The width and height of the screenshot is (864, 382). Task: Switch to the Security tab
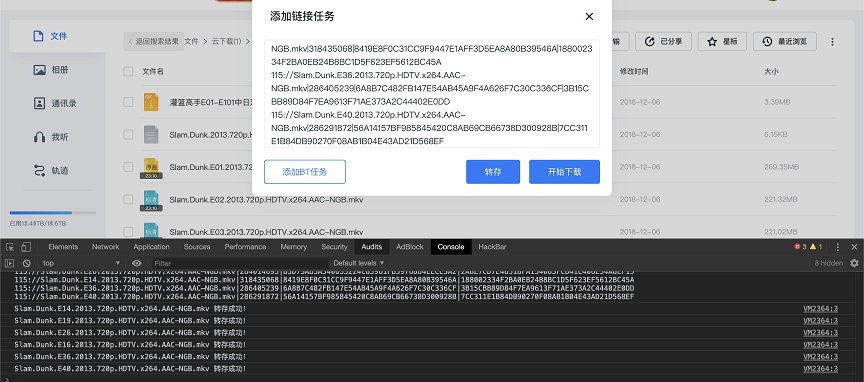[334, 247]
